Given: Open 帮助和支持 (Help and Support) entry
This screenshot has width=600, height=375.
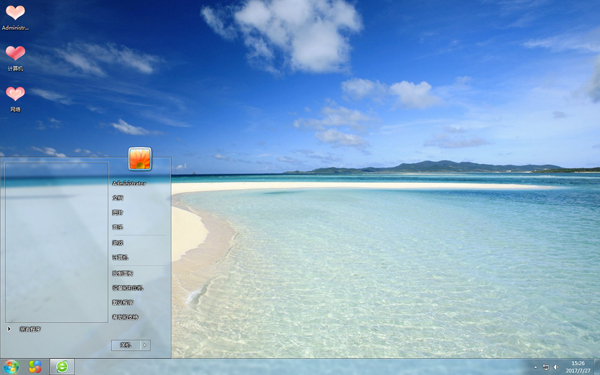Looking at the screenshot, I should click(125, 317).
